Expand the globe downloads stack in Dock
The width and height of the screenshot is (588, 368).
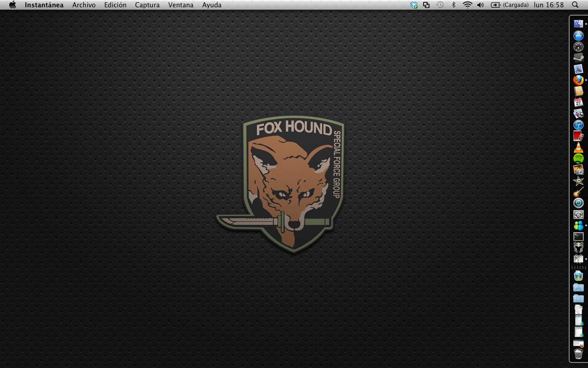point(578,276)
